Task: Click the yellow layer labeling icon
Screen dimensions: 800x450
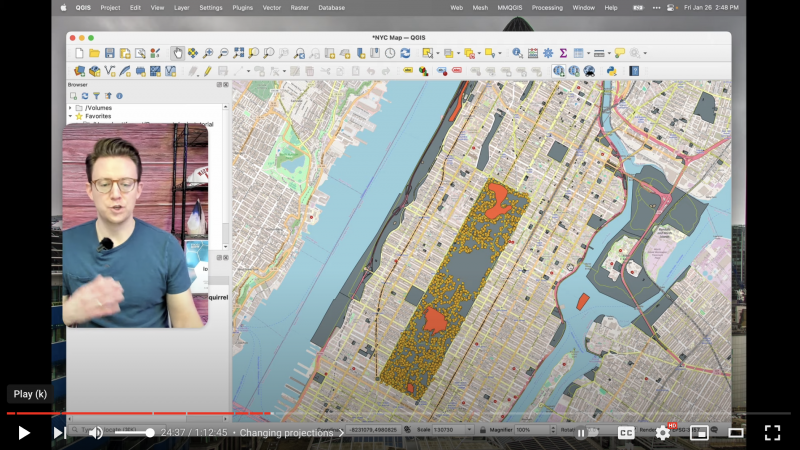Action: coord(408,71)
